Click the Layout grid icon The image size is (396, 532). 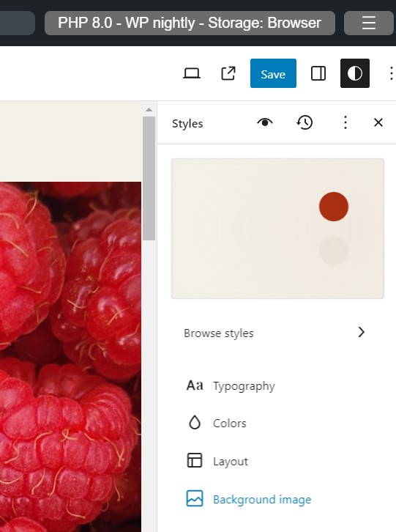coord(195,460)
